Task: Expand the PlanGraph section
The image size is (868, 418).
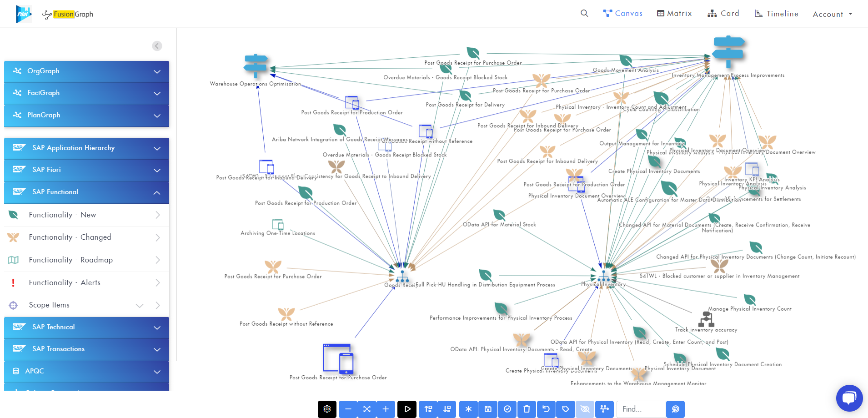Action: pyautogui.click(x=86, y=115)
